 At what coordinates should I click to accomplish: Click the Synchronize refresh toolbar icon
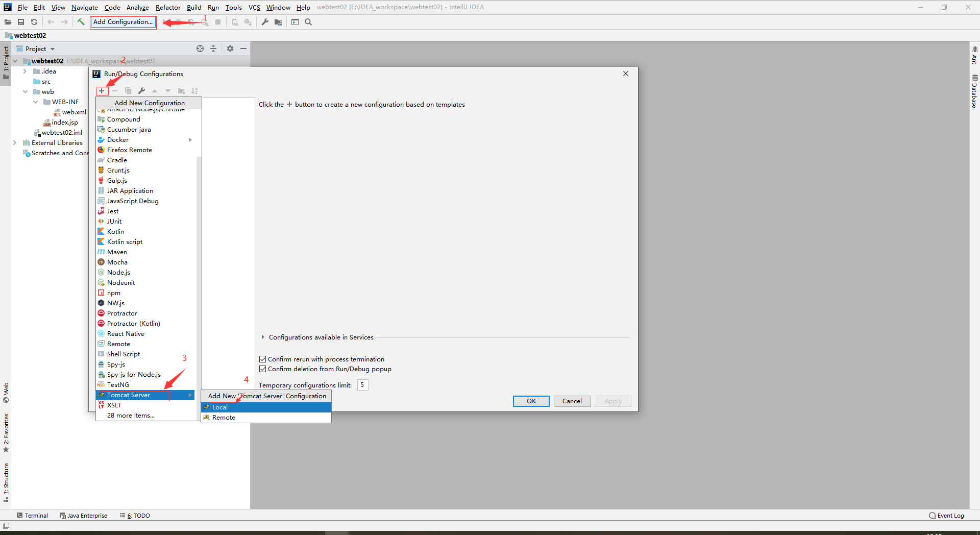[34, 22]
